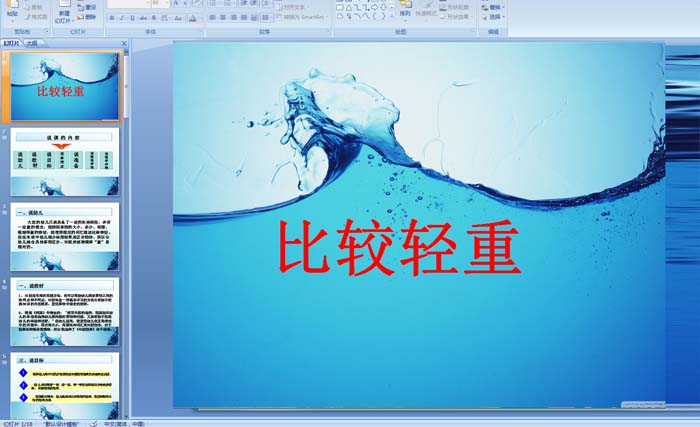Toggle Text Shadow formatting

154,18
